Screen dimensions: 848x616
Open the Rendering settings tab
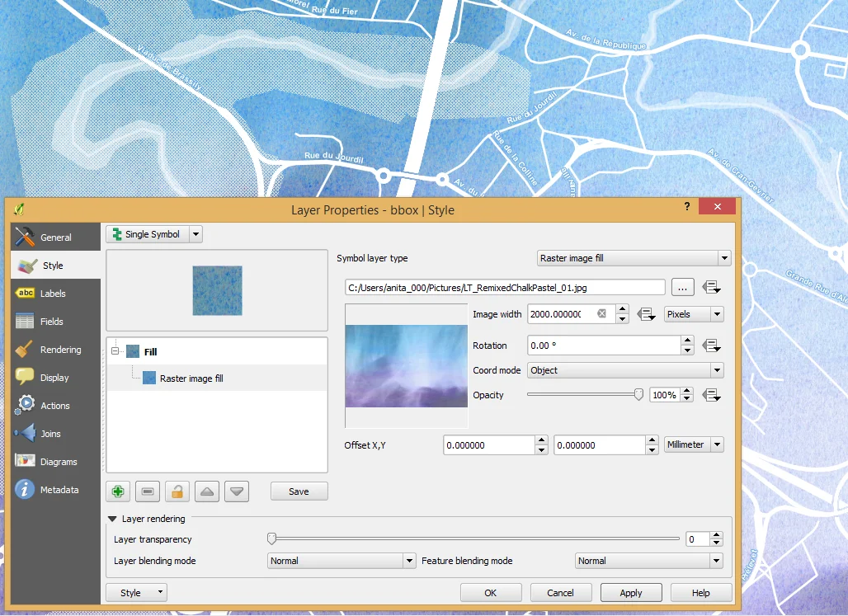(x=60, y=350)
